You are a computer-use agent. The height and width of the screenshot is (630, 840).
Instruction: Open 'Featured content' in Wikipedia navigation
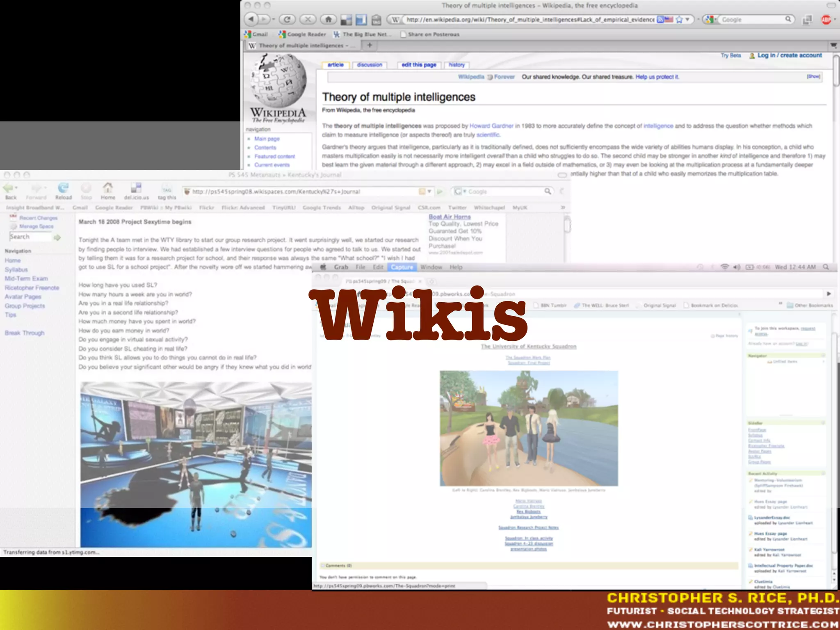tap(274, 156)
